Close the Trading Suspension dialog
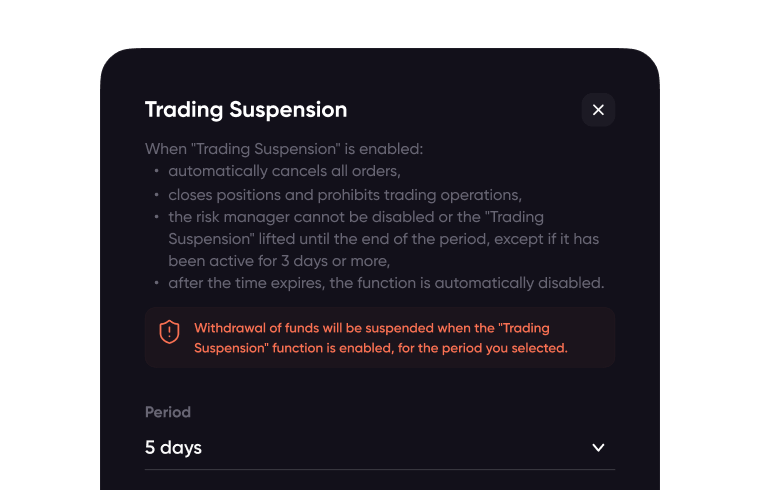Image resolution: width=760 pixels, height=490 pixels. click(x=598, y=110)
